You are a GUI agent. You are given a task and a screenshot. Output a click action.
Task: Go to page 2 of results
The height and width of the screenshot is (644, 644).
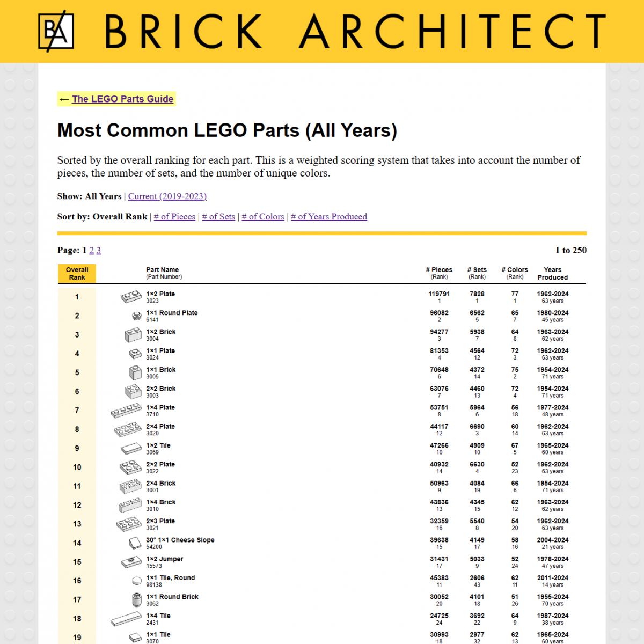(91, 250)
